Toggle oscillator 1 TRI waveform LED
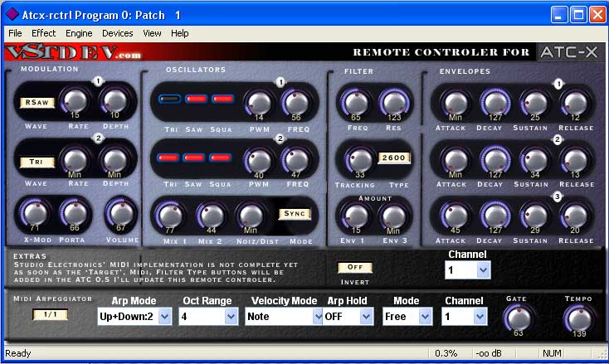This screenshot has width=609, height=364. point(170,99)
